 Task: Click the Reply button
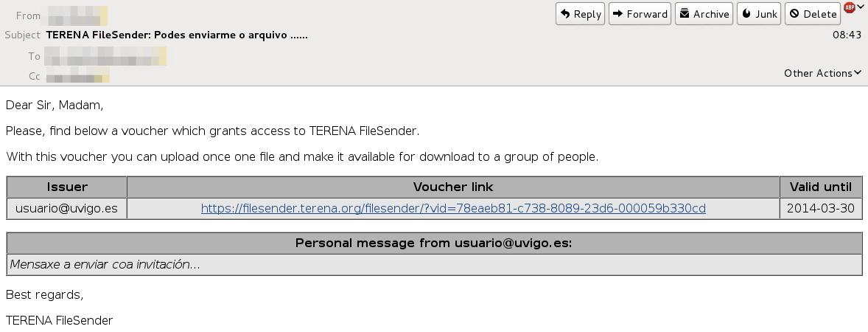pyautogui.click(x=580, y=14)
